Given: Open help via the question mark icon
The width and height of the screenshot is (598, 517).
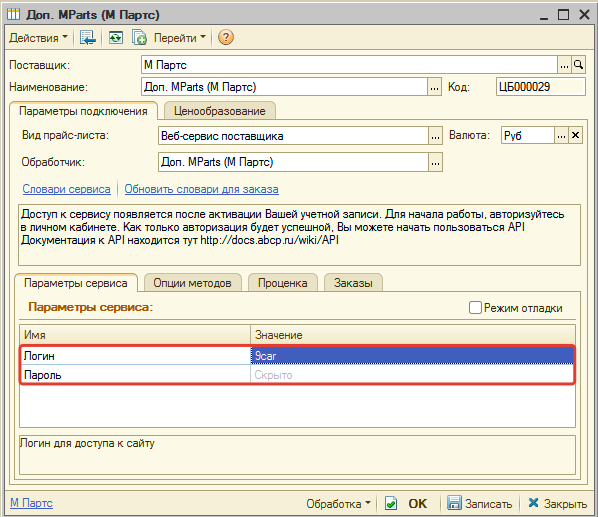Looking at the screenshot, I should click(226, 37).
